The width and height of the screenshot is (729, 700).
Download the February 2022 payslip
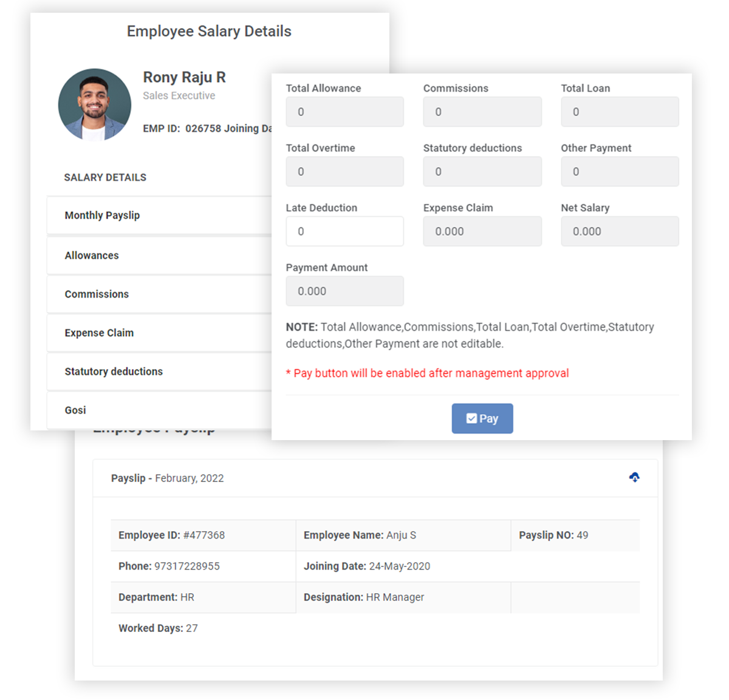(634, 478)
